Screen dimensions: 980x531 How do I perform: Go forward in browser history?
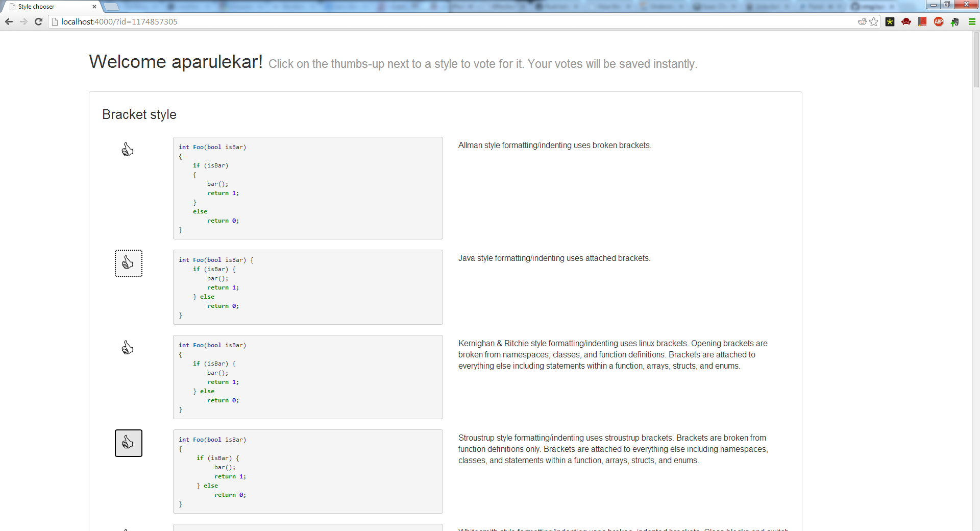[x=23, y=21]
